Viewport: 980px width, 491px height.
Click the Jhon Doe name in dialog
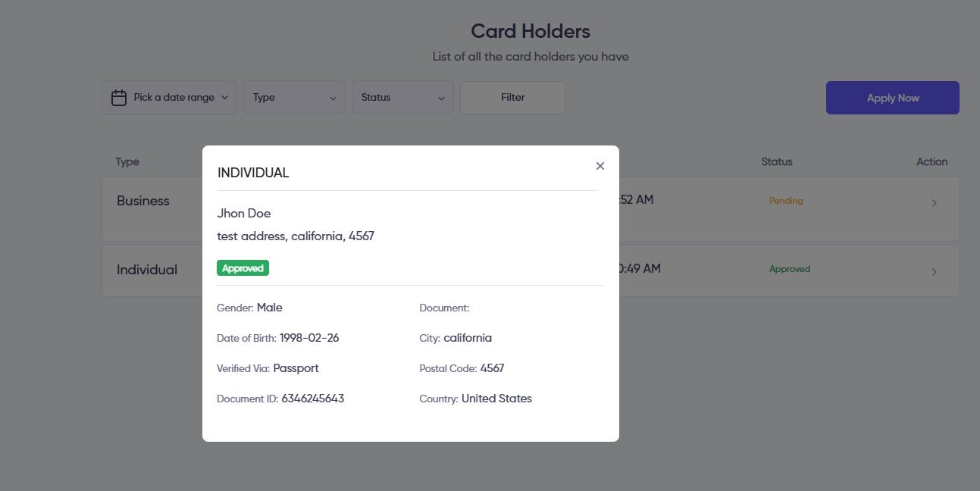coord(244,214)
